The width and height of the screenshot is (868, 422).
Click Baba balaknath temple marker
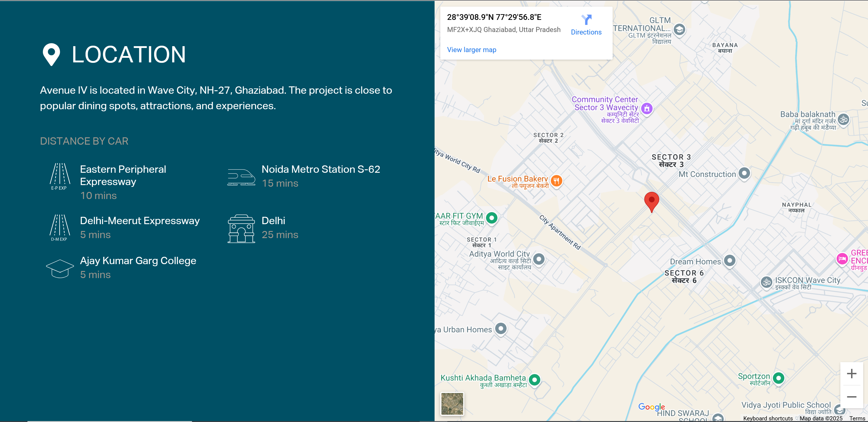tap(843, 119)
